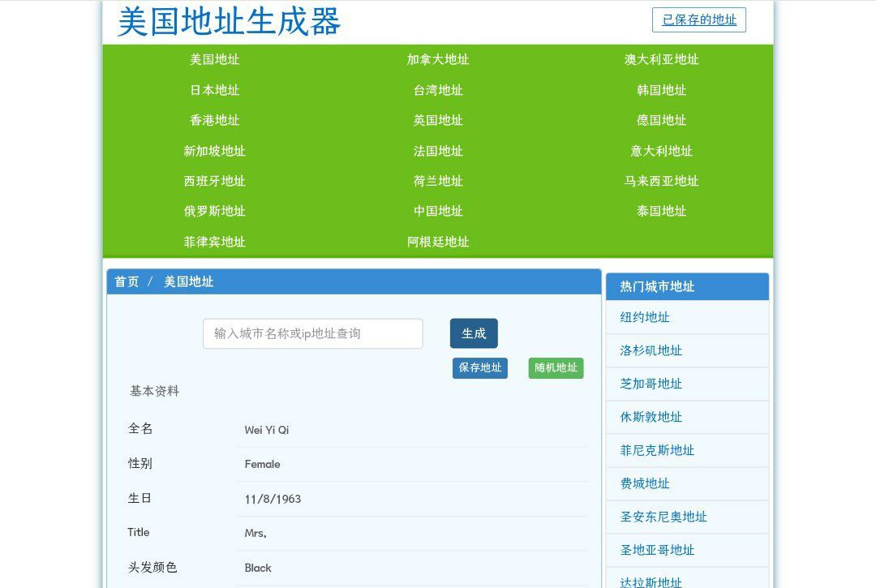Select the Title value Mrs.
Screen dimensions: 876x588
(255, 534)
